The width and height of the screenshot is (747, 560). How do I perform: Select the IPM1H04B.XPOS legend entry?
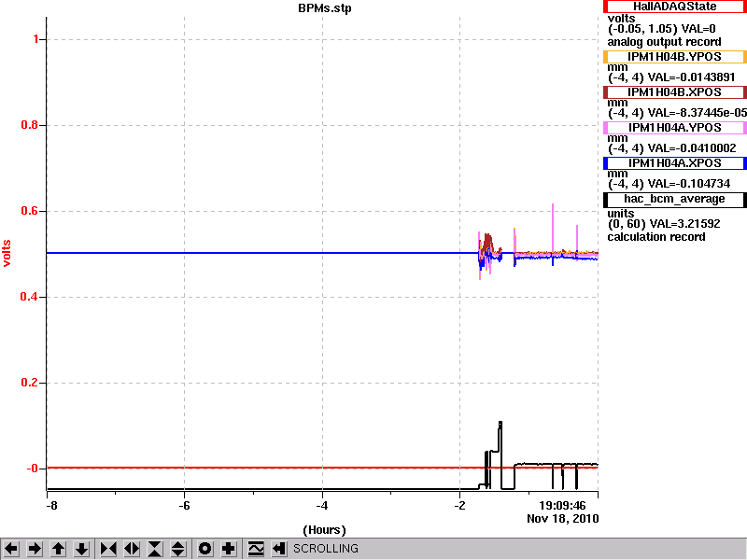674,91
